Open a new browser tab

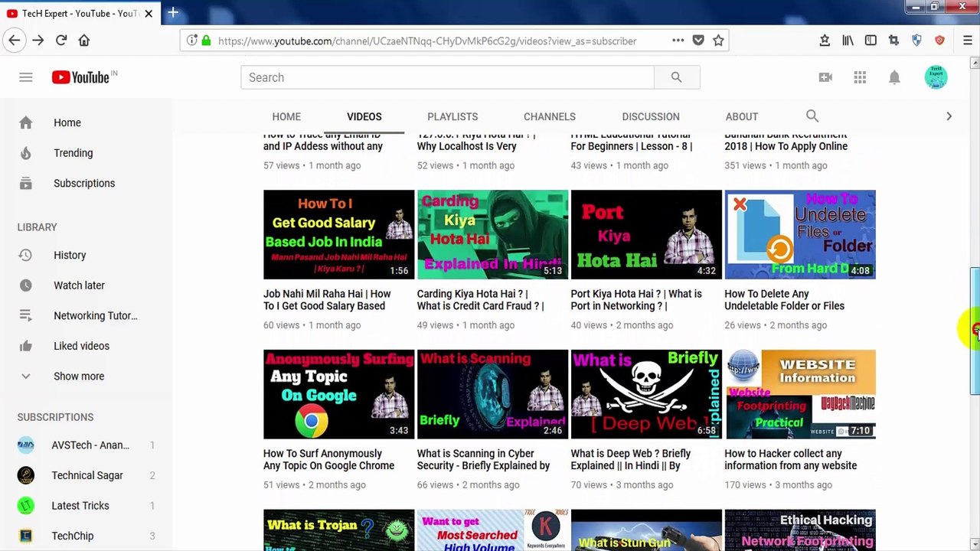pos(173,12)
